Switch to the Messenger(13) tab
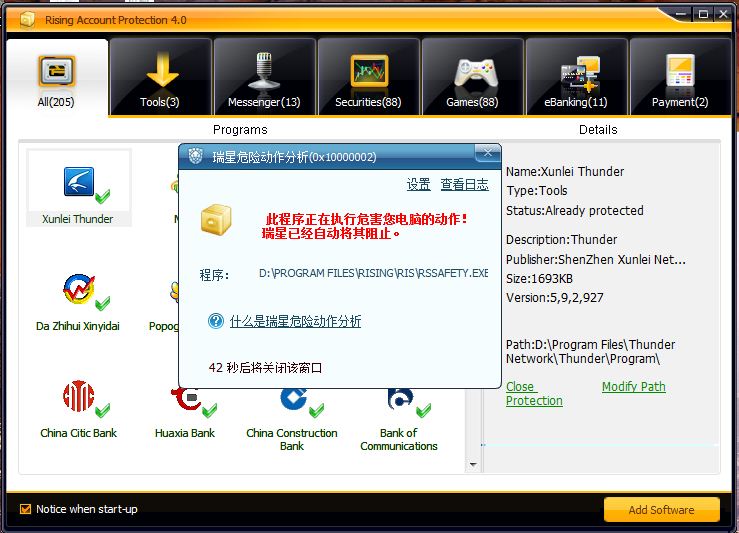Viewport: 739px width, 533px height. coord(264,78)
